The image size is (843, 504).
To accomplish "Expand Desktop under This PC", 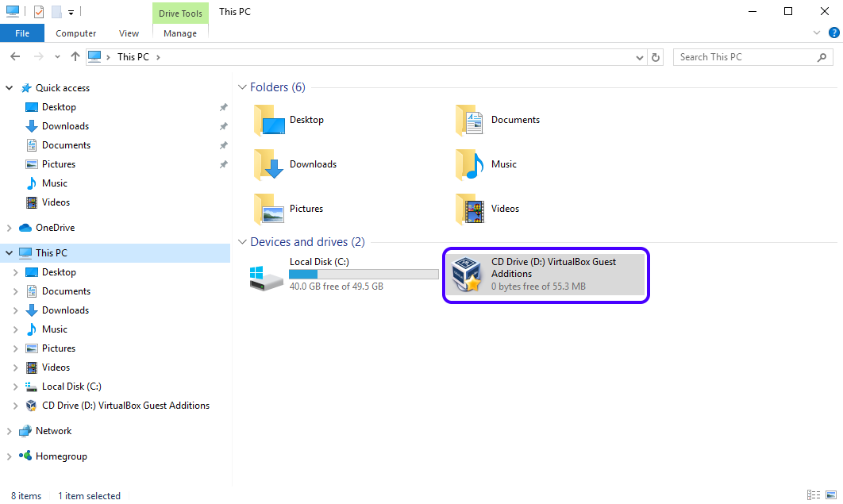I will (16, 272).
